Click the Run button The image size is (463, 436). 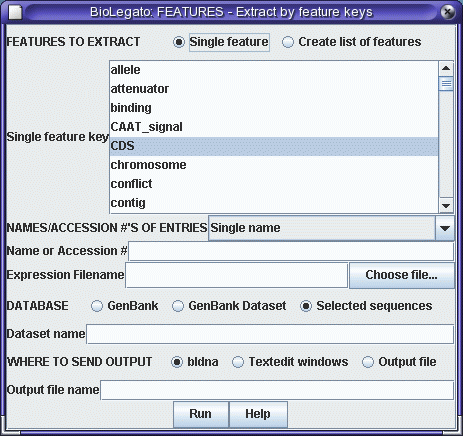click(x=201, y=414)
